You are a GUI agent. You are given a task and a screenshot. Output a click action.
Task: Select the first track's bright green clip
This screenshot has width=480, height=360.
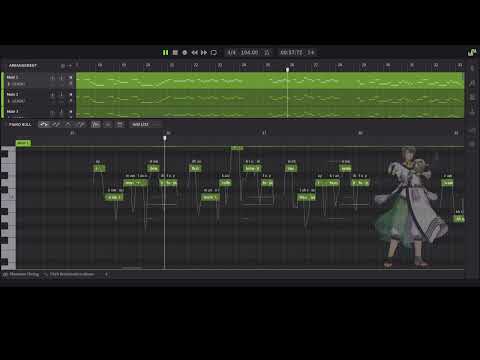(x=270, y=80)
